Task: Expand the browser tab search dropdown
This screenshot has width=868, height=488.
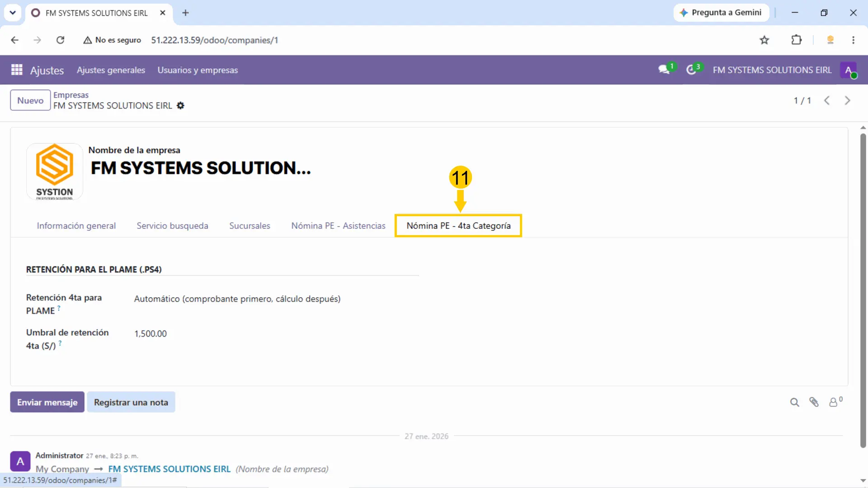Action: (x=13, y=13)
